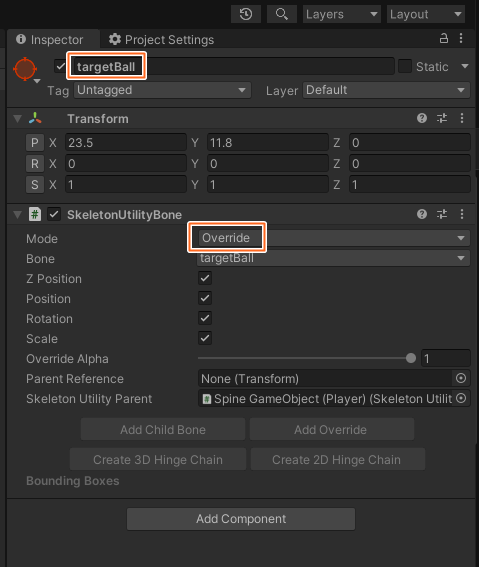Click the Override Alpha value field
The image size is (479, 567).
(446, 359)
